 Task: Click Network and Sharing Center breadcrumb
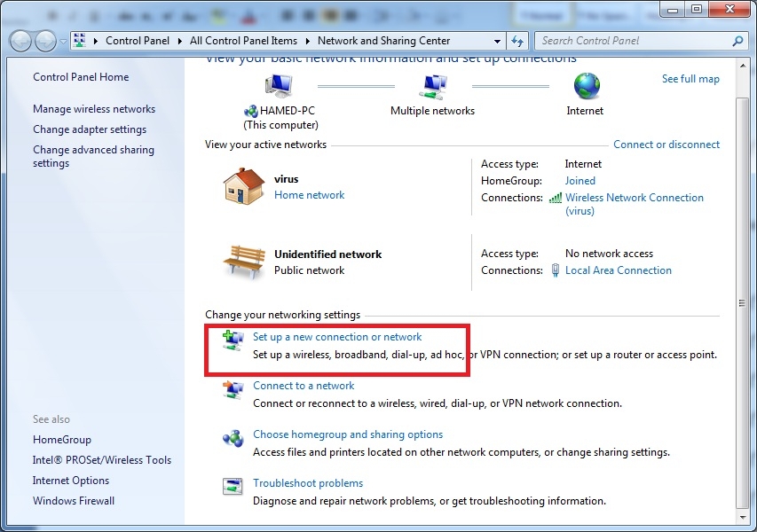[x=383, y=41]
